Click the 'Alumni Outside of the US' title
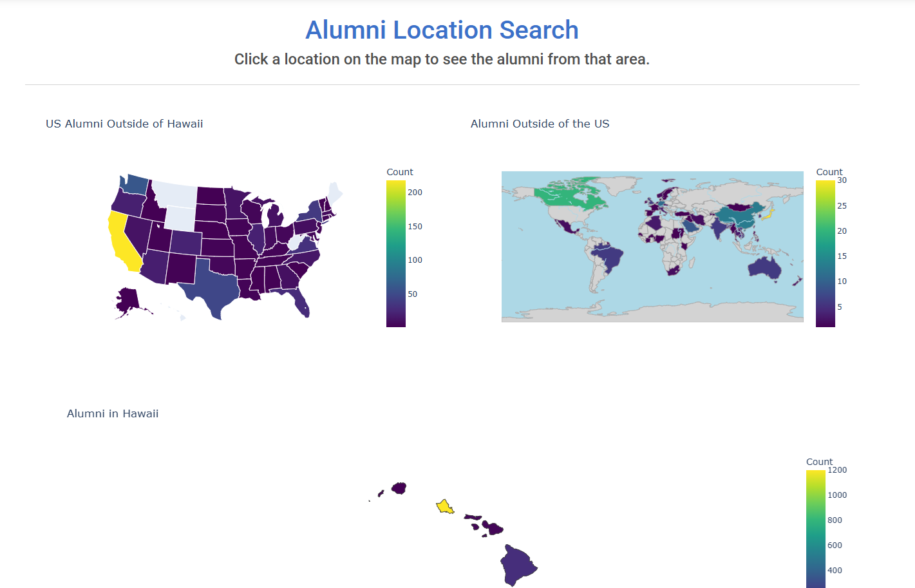 (540, 124)
